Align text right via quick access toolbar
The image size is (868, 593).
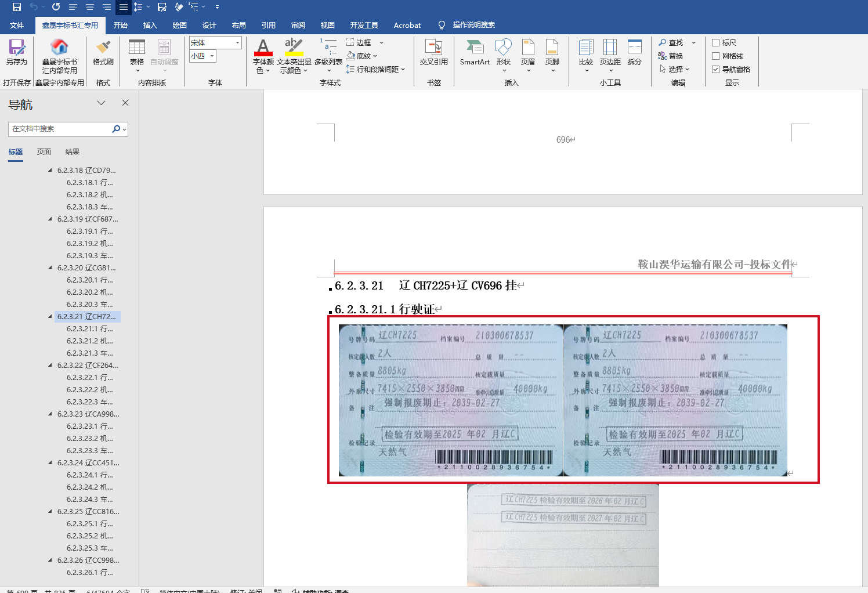point(106,7)
